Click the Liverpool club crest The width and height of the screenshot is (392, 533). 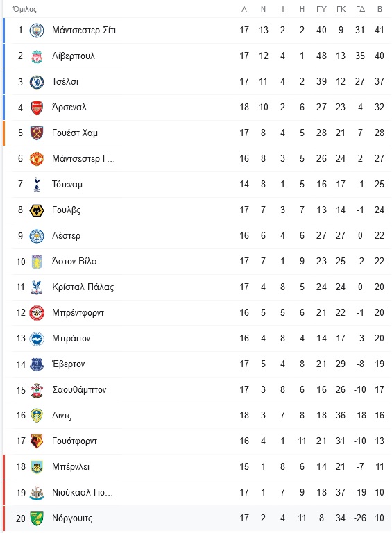(x=37, y=56)
